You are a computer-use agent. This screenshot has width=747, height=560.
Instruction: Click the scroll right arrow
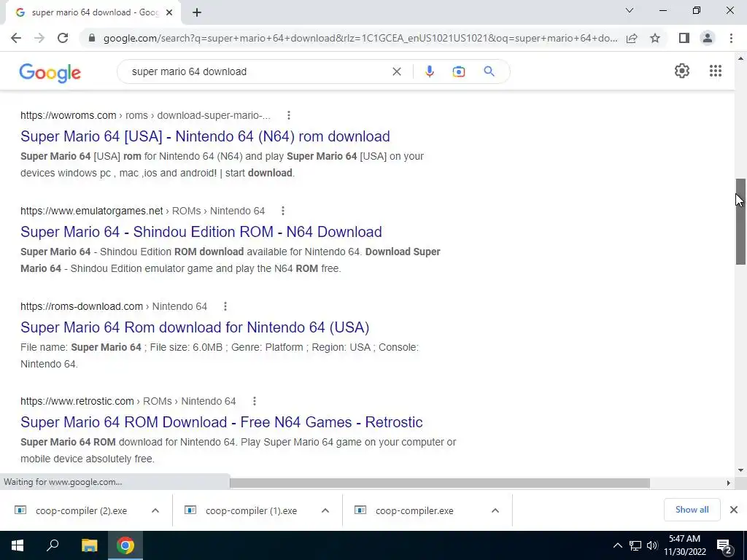[x=729, y=483]
